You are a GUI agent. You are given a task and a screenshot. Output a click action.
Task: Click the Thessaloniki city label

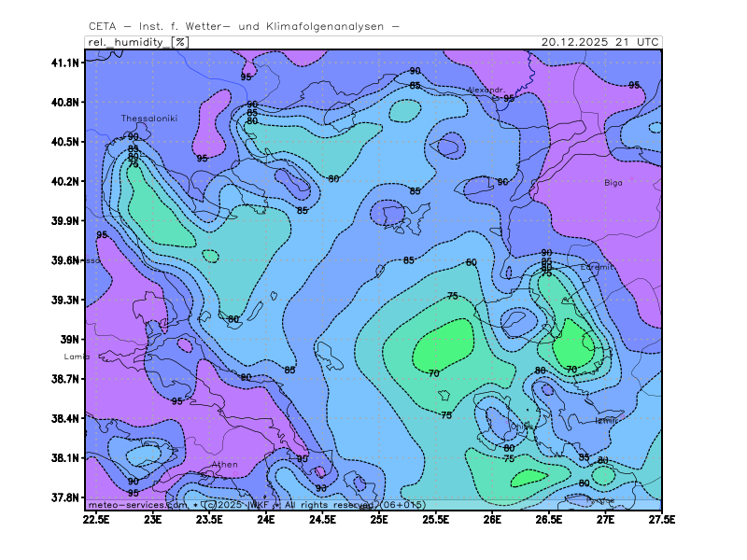click(x=148, y=119)
